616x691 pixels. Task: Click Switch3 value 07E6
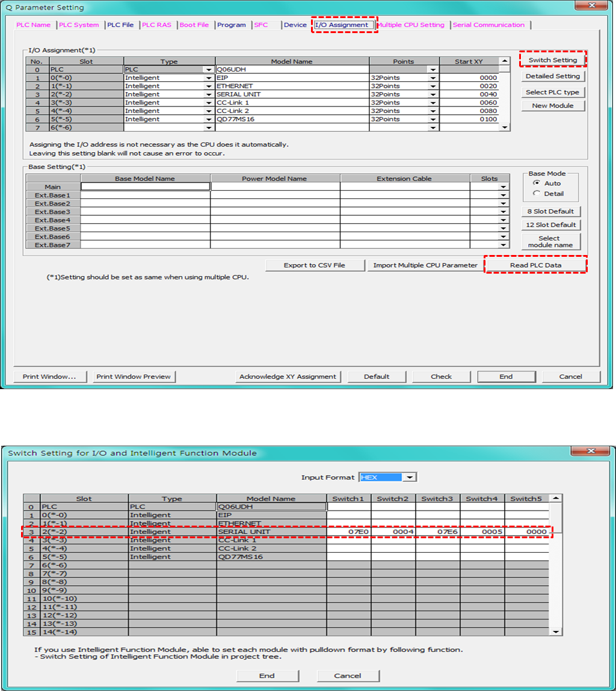pos(438,532)
